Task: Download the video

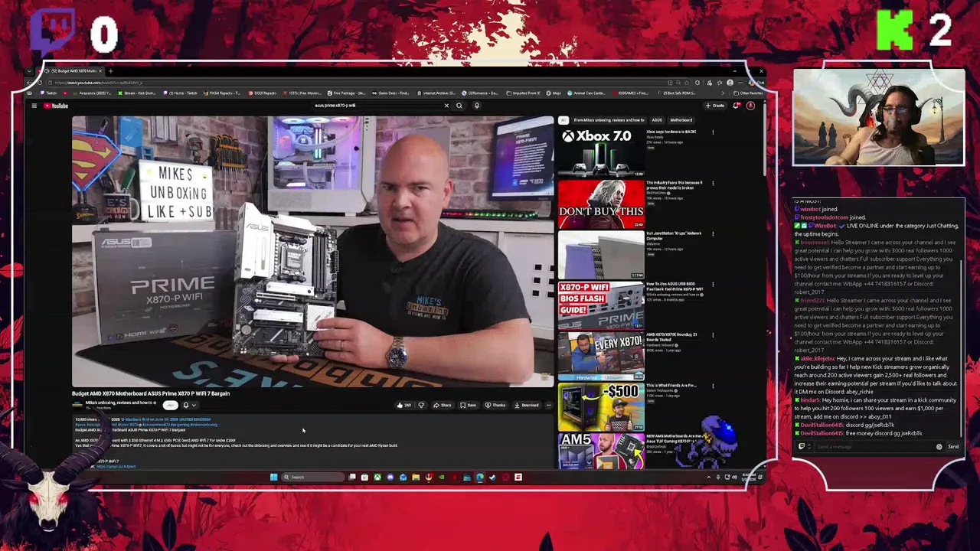Action: click(527, 405)
